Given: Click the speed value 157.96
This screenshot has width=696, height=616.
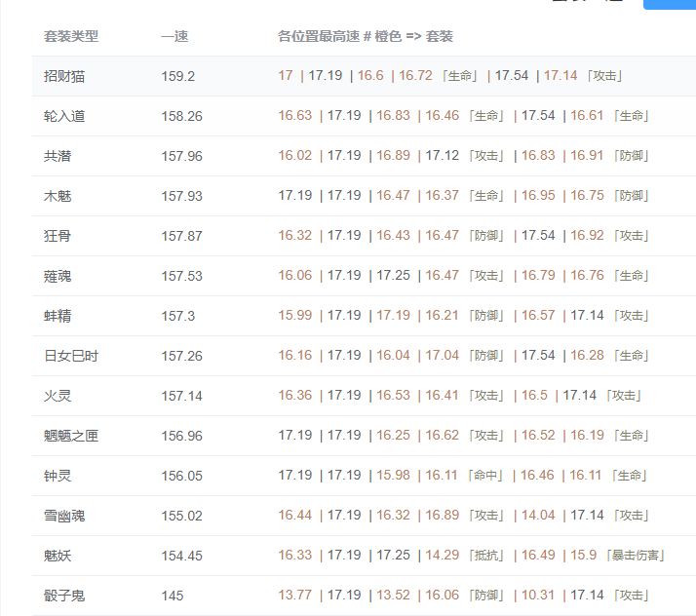Looking at the screenshot, I should [181, 156].
